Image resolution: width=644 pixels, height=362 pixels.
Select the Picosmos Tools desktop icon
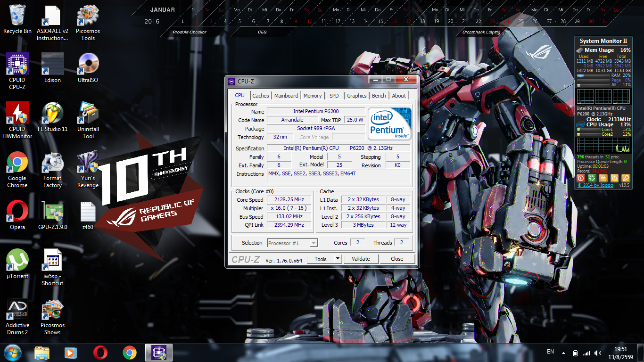pos(88,24)
